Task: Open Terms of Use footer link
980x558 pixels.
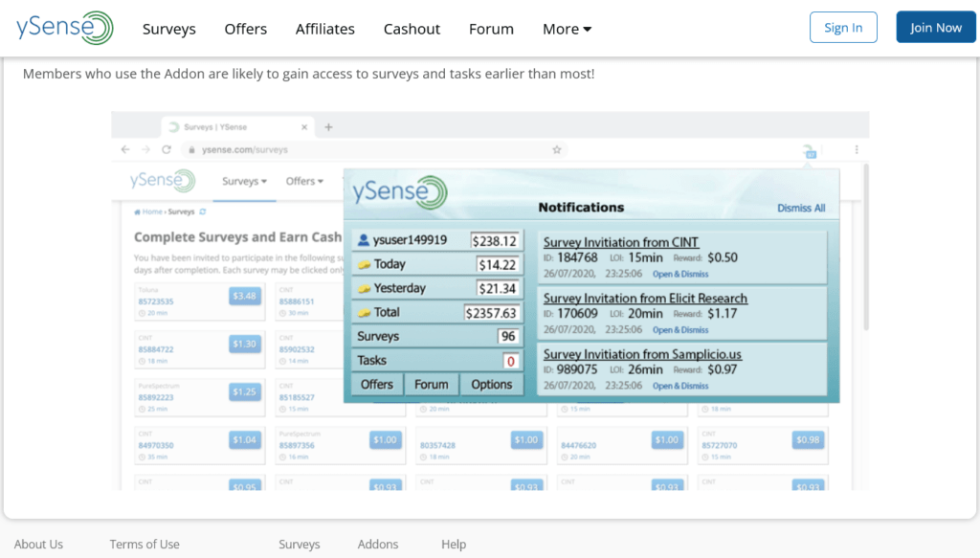Action: tap(145, 545)
